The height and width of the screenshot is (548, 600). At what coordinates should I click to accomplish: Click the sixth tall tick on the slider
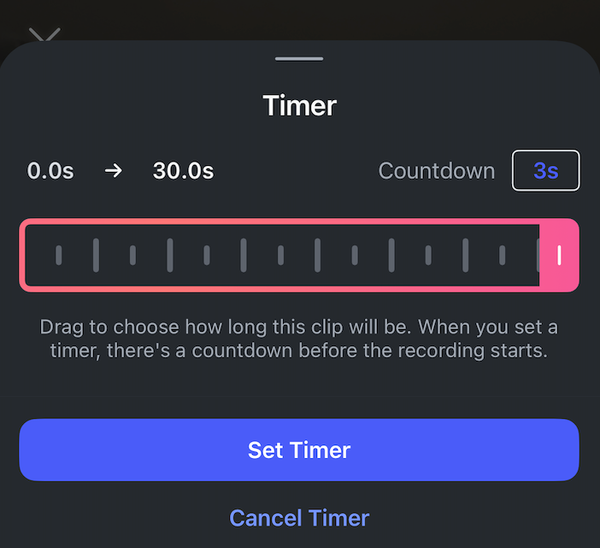465,255
